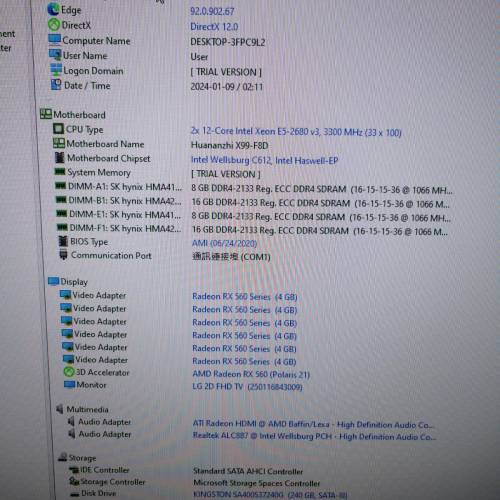Image resolution: width=500 pixels, height=500 pixels.
Task: Open the Intel Wellsburg C612 chipset link
Action: 264,160
